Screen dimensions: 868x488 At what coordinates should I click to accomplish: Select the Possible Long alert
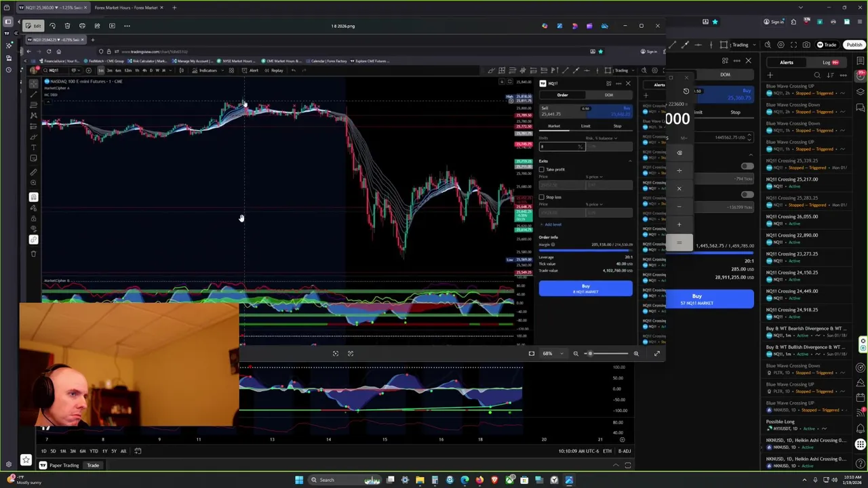coord(805,425)
